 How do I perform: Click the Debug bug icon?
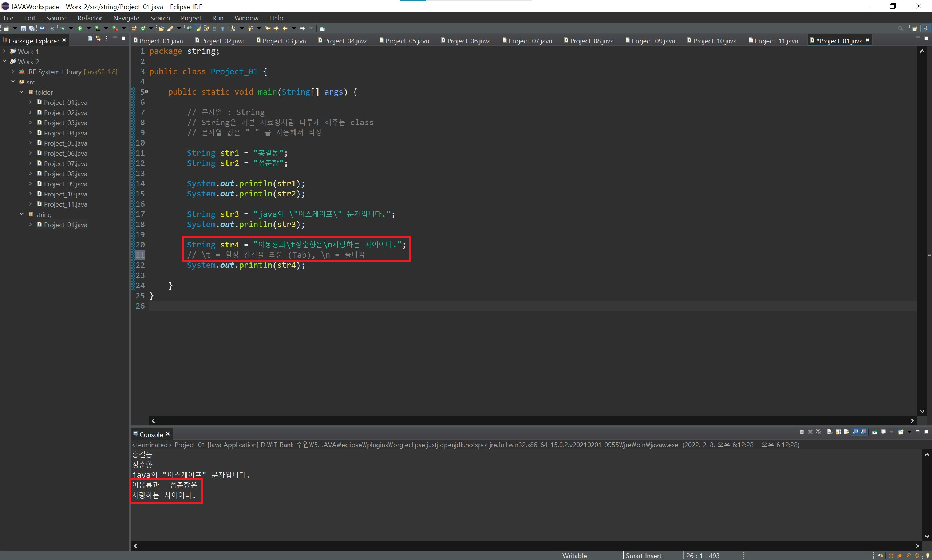[x=63, y=28]
